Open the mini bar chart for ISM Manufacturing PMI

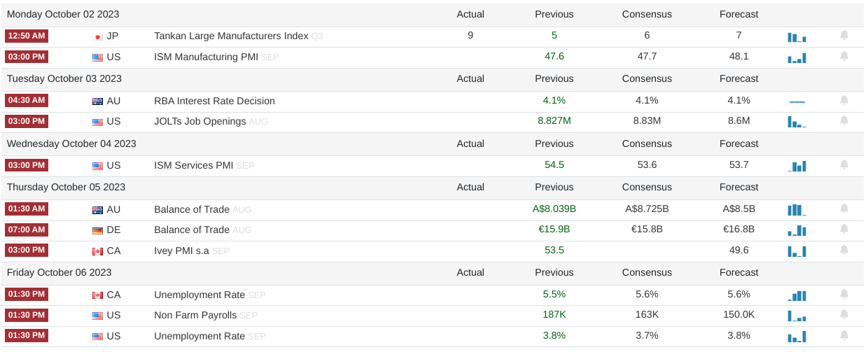pyautogui.click(x=797, y=58)
